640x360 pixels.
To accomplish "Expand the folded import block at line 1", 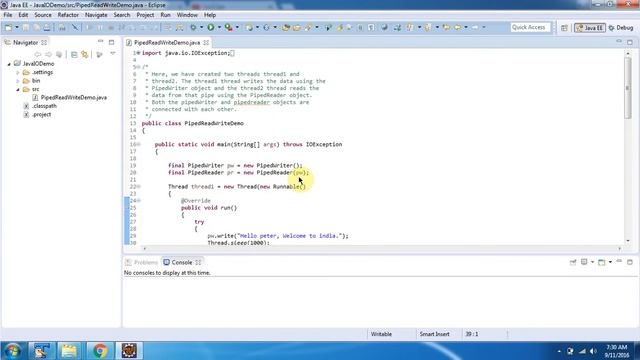I will [138, 53].
